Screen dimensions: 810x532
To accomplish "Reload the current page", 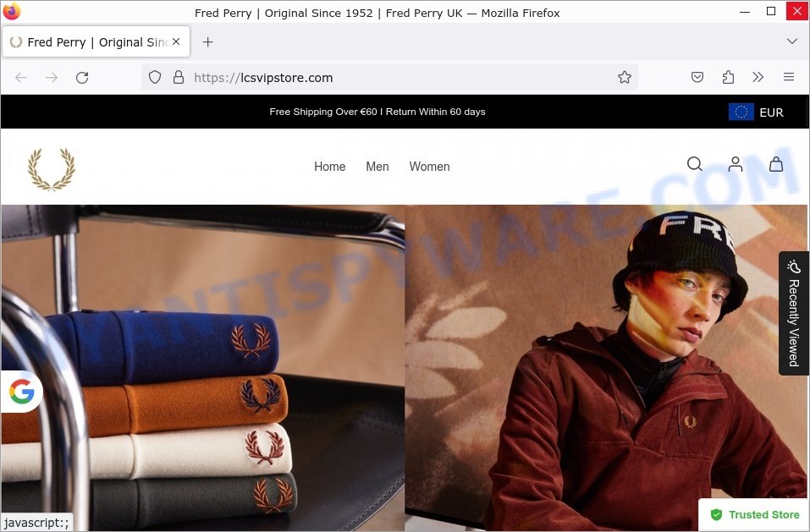I will click(x=82, y=78).
